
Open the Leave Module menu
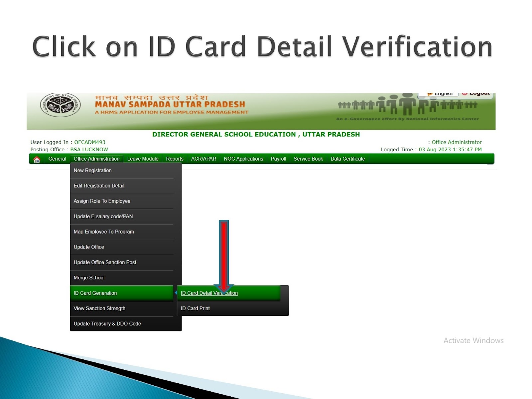(x=143, y=159)
